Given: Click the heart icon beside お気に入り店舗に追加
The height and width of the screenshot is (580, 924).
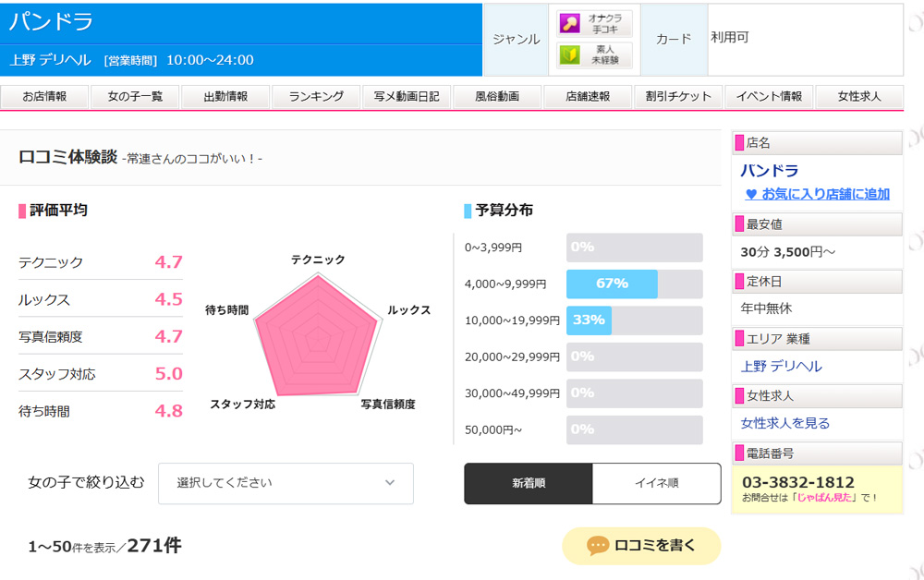Looking at the screenshot, I should [x=750, y=194].
